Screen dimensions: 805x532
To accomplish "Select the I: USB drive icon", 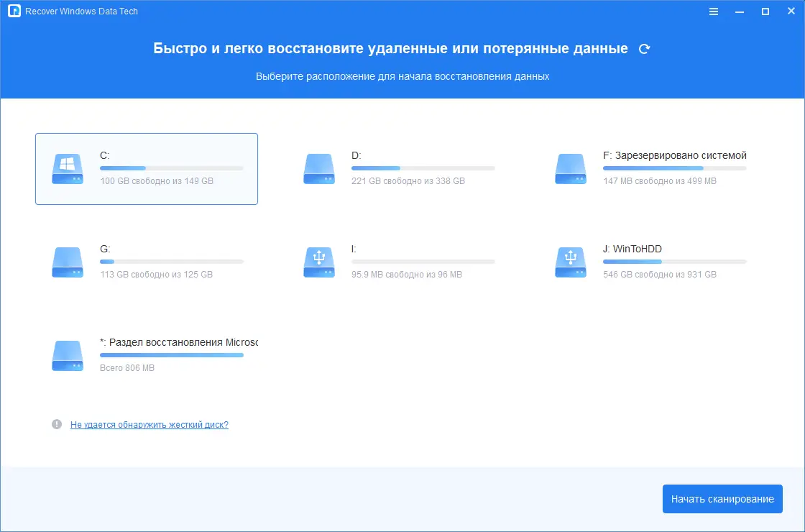I will [x=319, y=262].
